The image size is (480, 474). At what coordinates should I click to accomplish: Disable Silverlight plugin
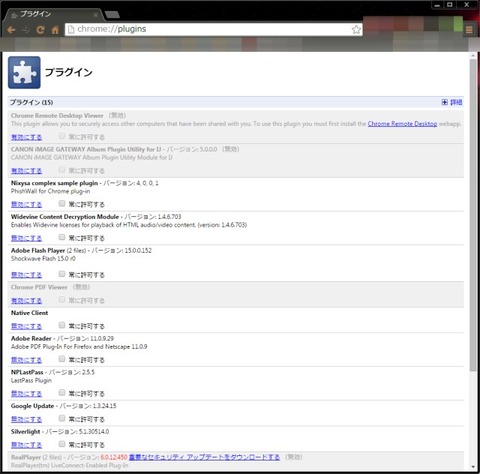26,445
